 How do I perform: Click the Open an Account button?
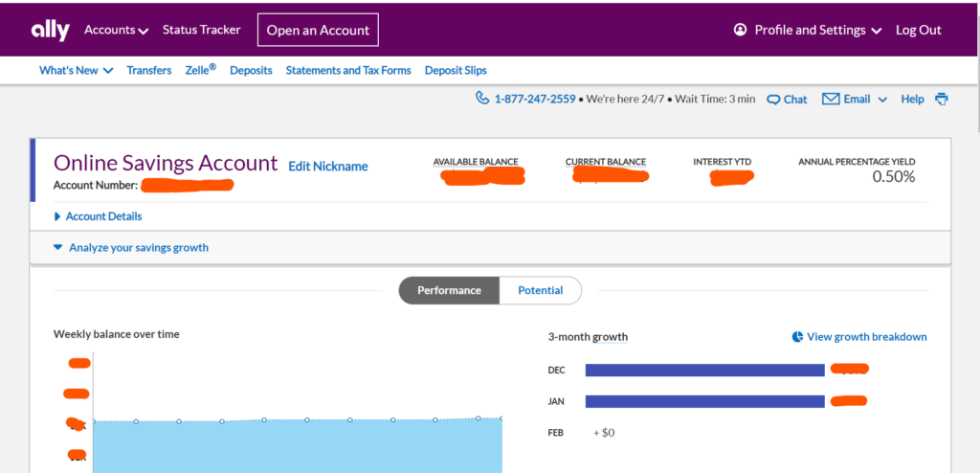318,30
